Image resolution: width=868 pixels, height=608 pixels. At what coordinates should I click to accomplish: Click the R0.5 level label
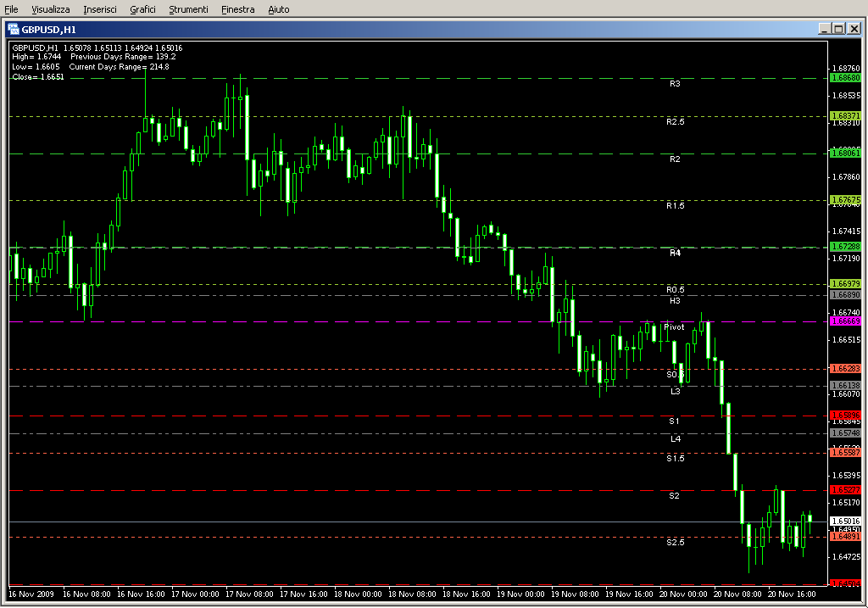(x=676, y=290)
